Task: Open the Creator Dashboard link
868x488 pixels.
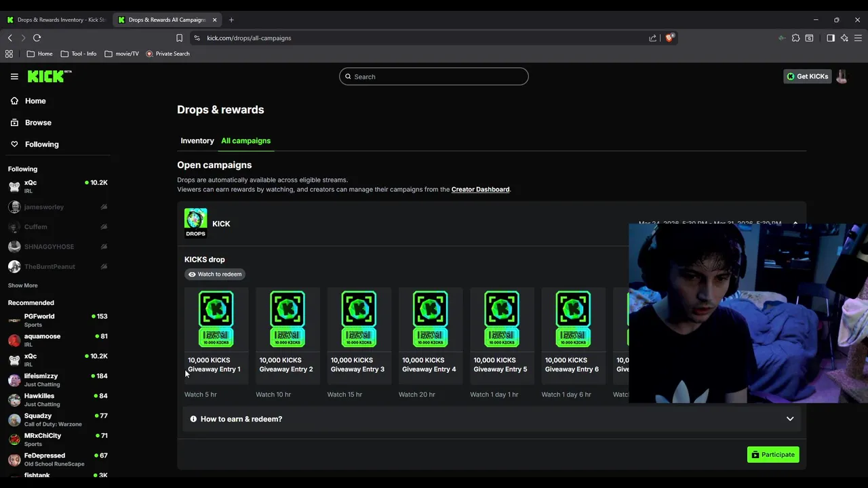Action: coord(480,189)
